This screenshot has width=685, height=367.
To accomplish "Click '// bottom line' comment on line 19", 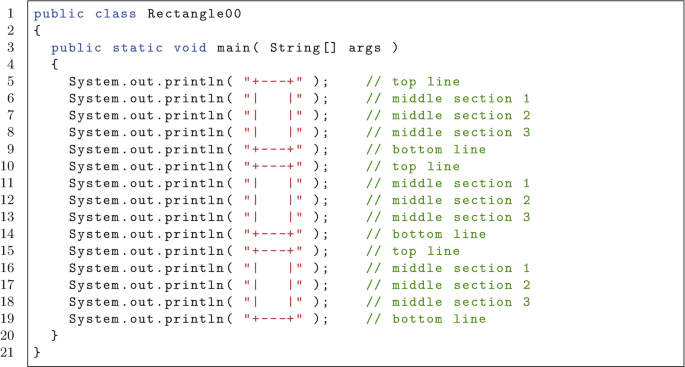I will (x=426, y=319).
